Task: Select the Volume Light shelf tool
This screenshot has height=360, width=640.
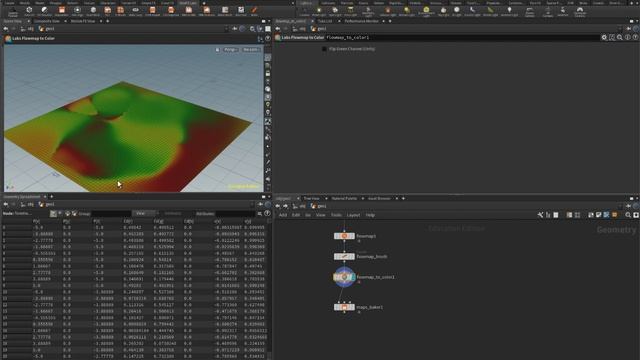Action: [387, 11]
